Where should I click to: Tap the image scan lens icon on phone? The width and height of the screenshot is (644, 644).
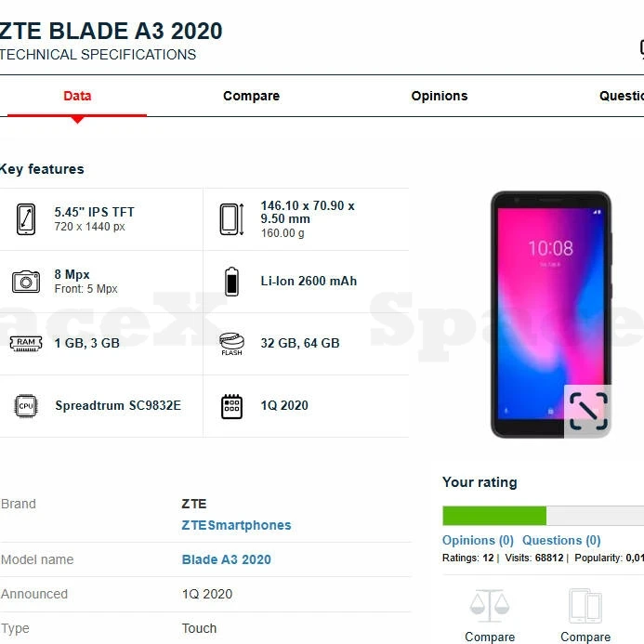coord(587,411)
